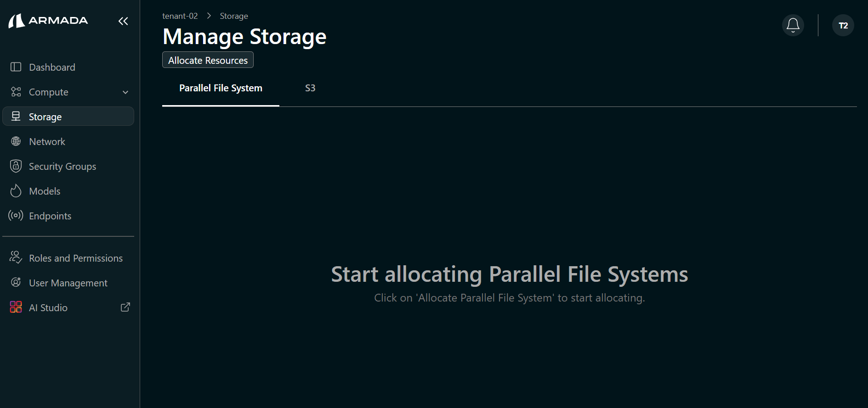Select the Parallel File System tab
This screenshot has width=868, height=408.
click(221, 88)
